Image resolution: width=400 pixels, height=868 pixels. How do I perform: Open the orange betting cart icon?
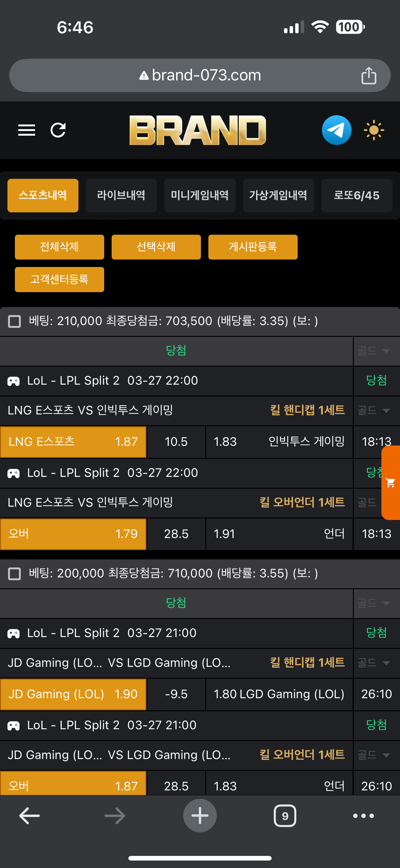click(x=391, y=482)
